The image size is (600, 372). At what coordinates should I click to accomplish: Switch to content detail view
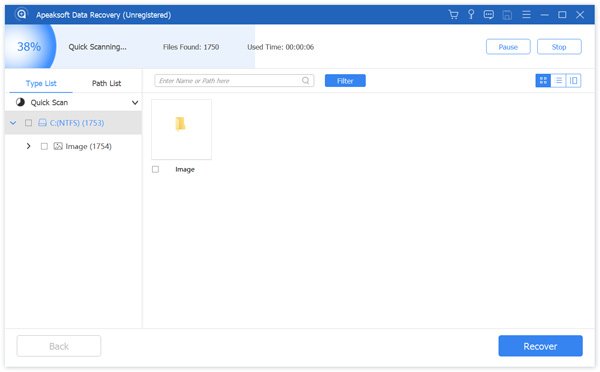pyautogui.click(x=573, y=80)
